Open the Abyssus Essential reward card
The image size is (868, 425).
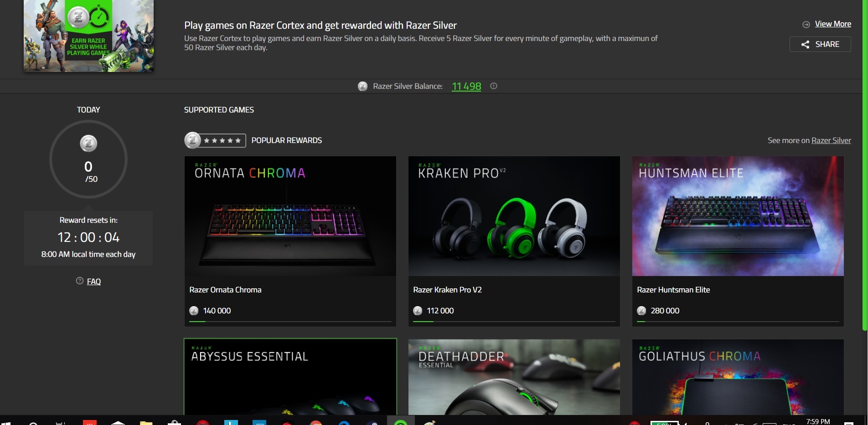(290, 377)
